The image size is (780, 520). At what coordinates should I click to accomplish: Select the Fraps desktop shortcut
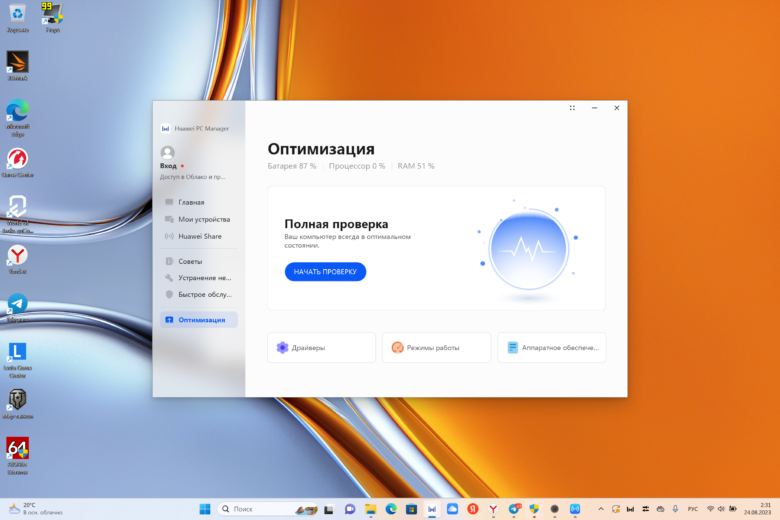pos(53,17)
